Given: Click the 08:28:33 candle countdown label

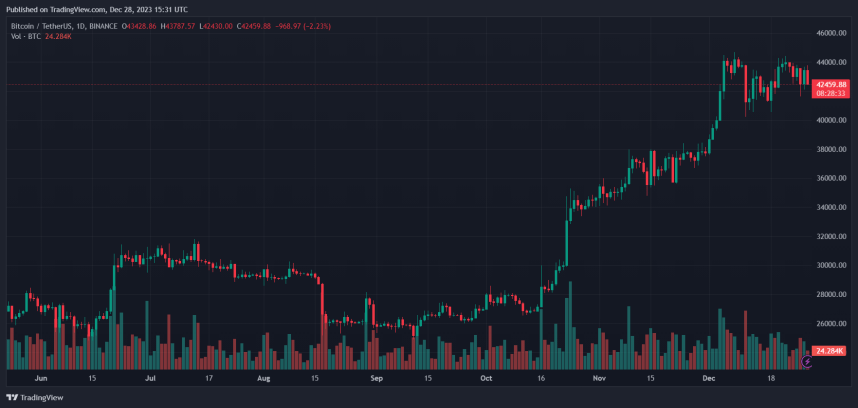Looking at the screenshot, I should click(831, 94).
